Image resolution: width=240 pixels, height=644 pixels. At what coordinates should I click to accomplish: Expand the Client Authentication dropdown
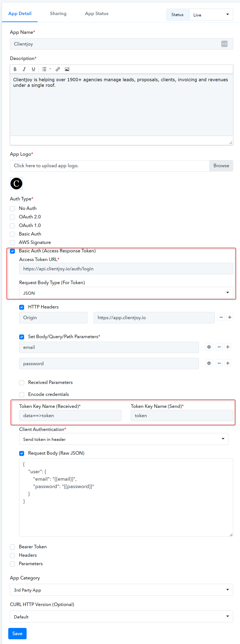click(x=124, y=439)
